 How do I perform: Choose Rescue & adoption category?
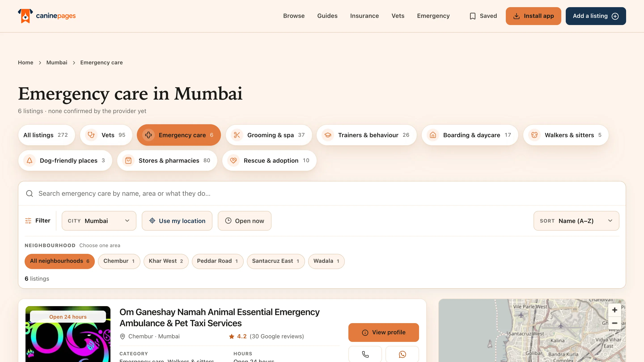(269, 160)
